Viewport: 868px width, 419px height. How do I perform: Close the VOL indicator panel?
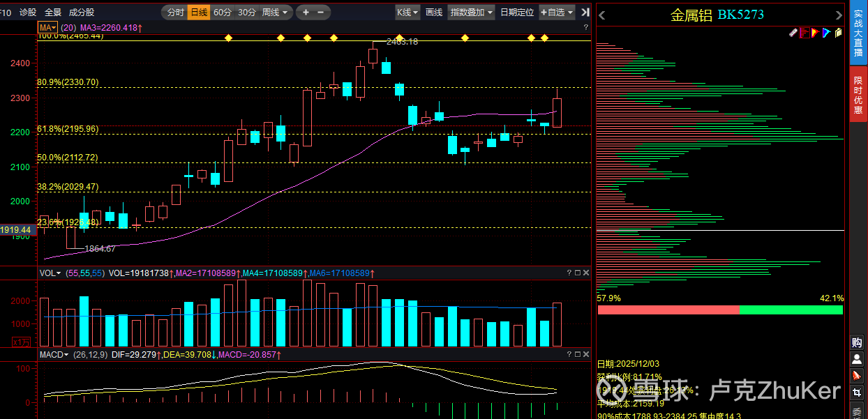(586, 273)
